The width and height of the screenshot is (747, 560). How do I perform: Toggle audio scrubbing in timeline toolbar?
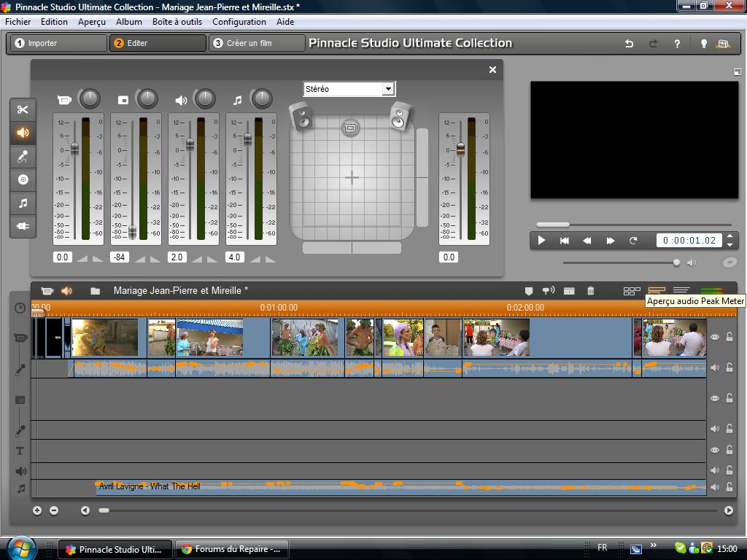pos(549,290)
